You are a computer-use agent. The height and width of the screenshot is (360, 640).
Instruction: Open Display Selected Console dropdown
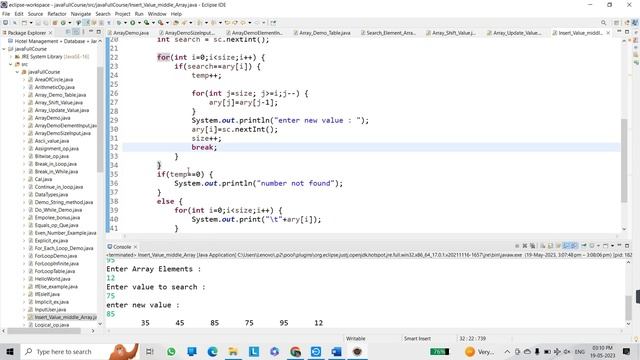point(599,246)
